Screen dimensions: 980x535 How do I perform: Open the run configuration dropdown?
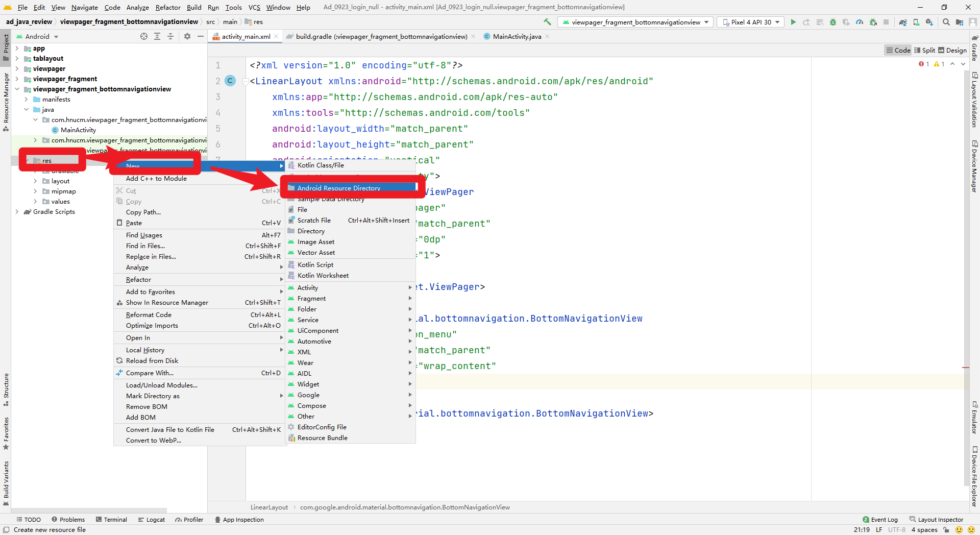pyautogui.click(x=635, y=22)
